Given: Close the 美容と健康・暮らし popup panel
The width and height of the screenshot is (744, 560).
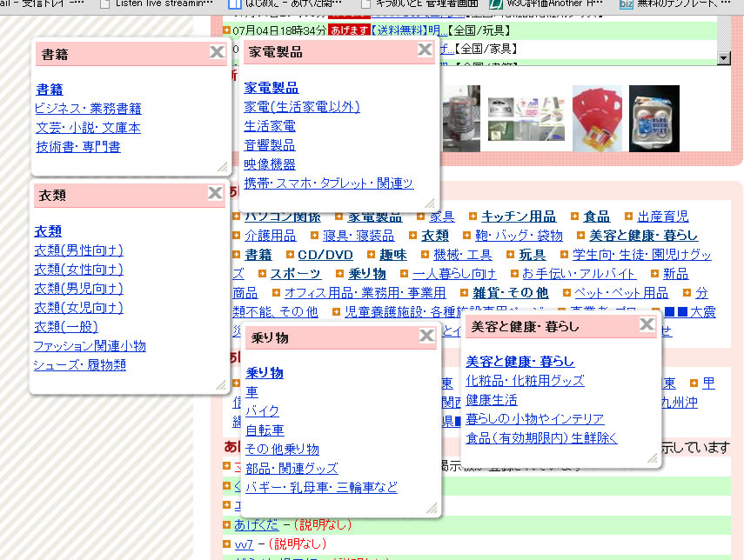Looking at the screenshot, I should click(x=647, y=325).
